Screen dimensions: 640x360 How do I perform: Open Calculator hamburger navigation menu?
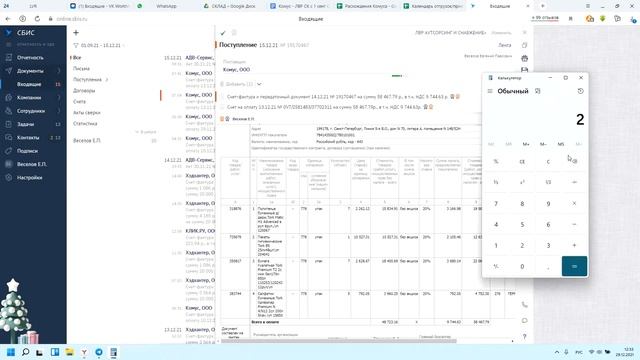click(x=490, y=91)
